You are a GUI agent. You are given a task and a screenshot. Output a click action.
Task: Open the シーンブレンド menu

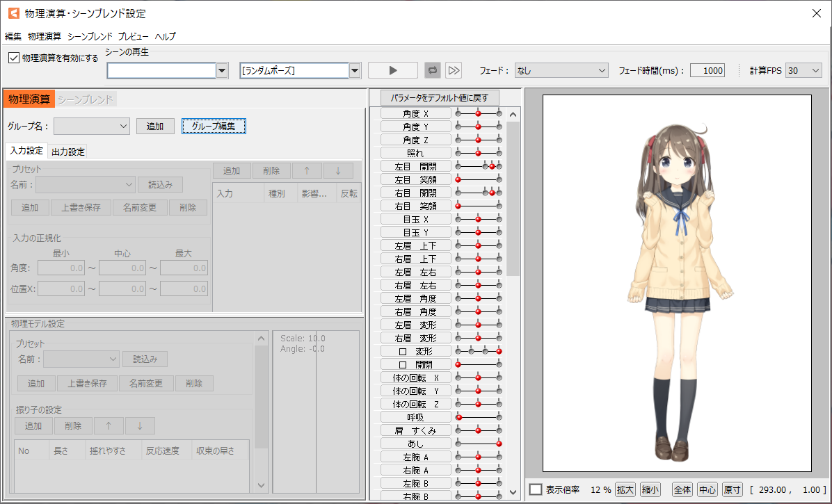90,36
